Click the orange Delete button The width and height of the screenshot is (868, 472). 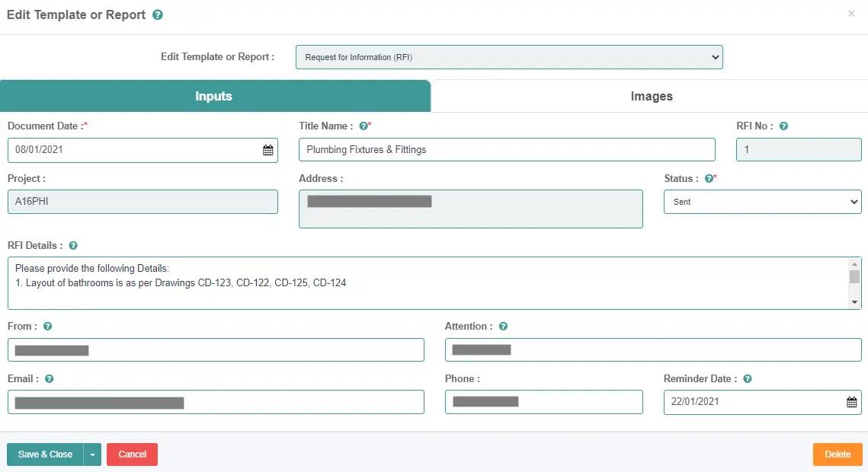(x=837, y=454)
